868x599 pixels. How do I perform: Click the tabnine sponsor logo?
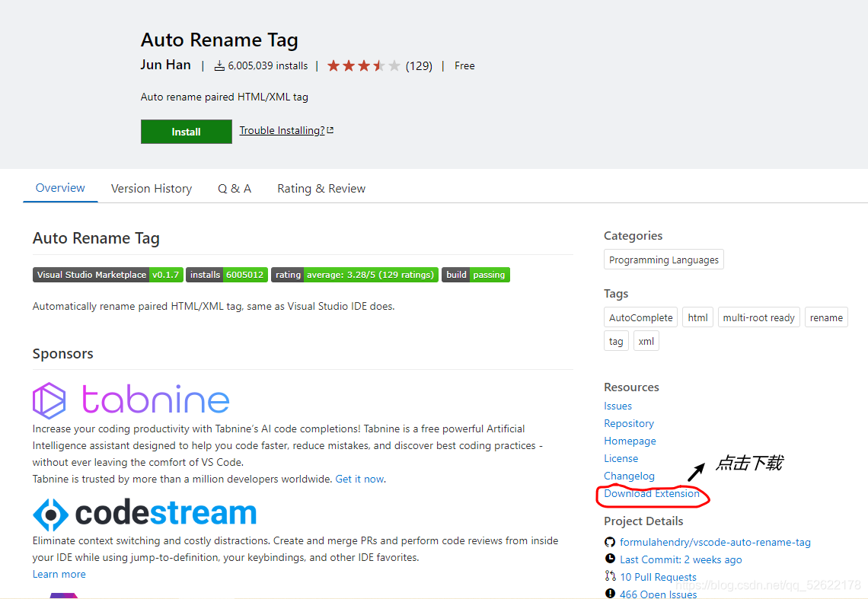(x=131, y=400)
